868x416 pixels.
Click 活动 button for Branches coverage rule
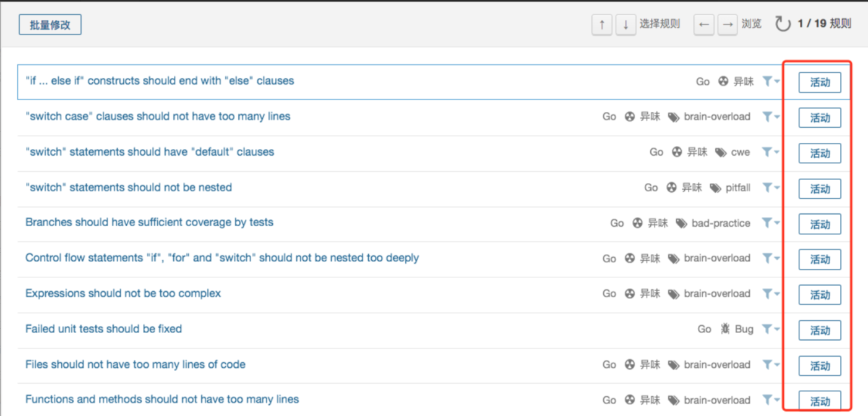[x=820, y=224]
